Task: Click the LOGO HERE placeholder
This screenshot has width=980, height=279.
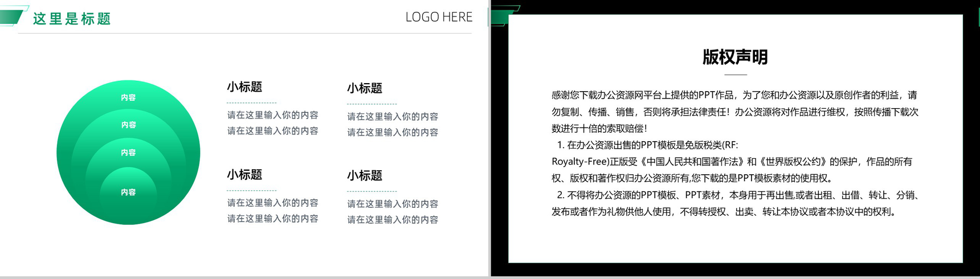Action: pyautogui.click(x=439, y=17)
